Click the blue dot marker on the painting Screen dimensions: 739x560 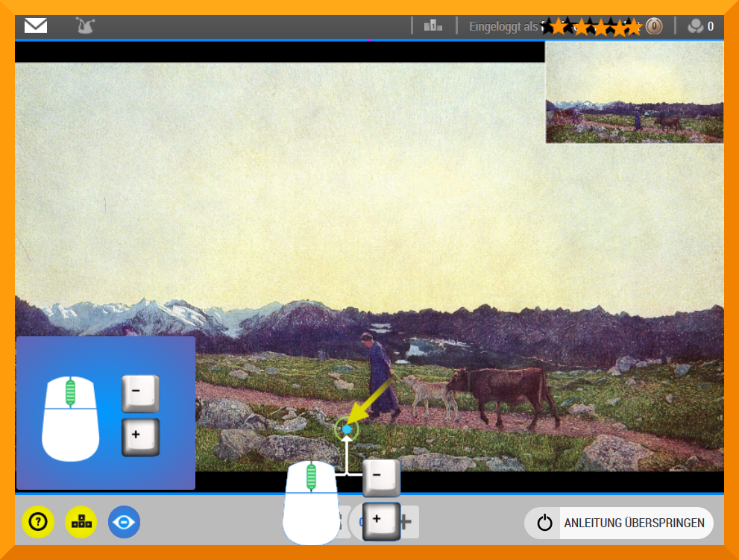347,430
